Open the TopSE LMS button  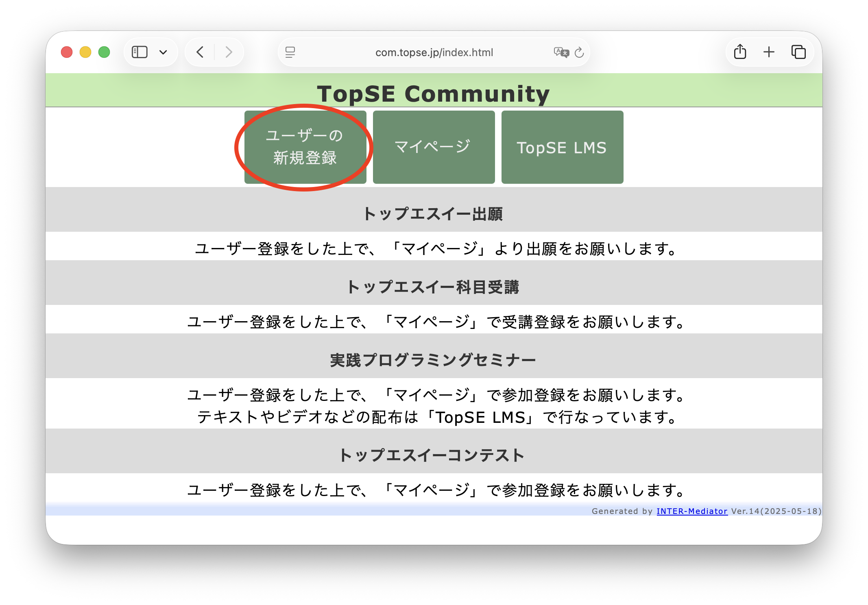coord(562,148)
